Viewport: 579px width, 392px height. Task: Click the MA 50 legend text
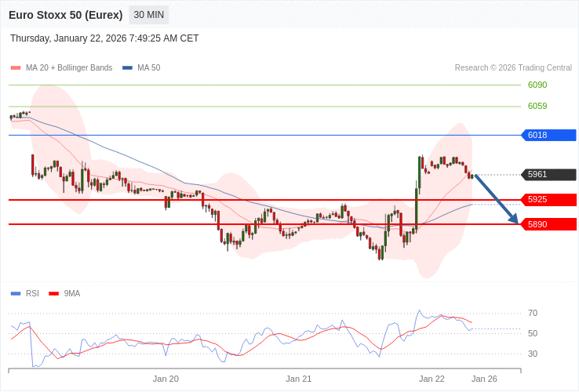(148, 68)
